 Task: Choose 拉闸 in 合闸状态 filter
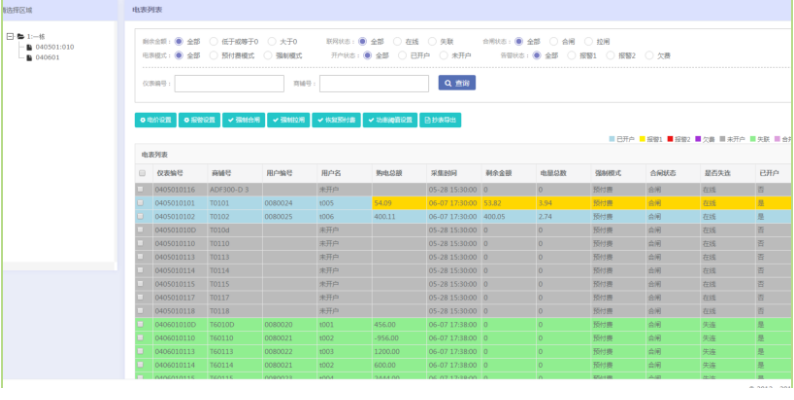click(588, 42)
